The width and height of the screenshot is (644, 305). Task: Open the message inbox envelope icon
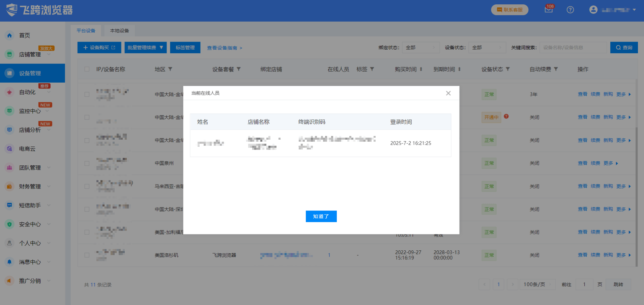click(548, 10)
